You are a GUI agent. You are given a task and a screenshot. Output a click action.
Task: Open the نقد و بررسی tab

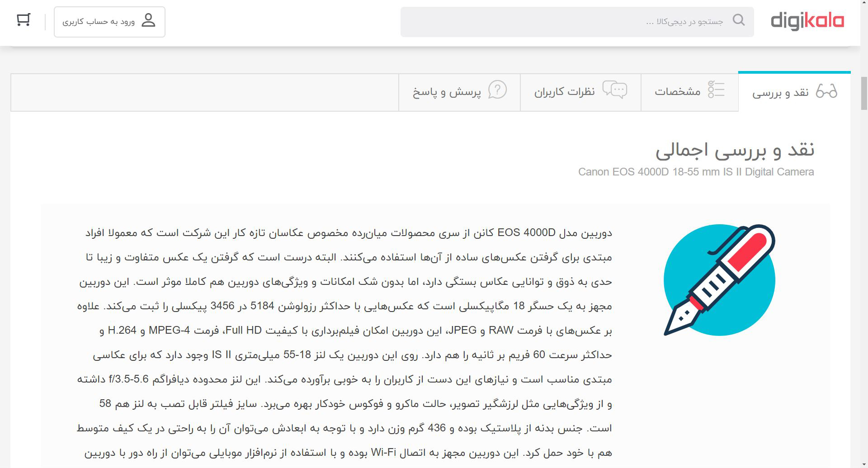(x=794, y=92)
